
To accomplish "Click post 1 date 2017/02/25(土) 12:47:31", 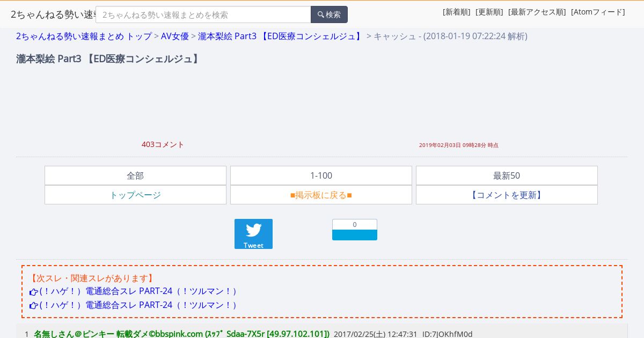I will tap(376, 334).
